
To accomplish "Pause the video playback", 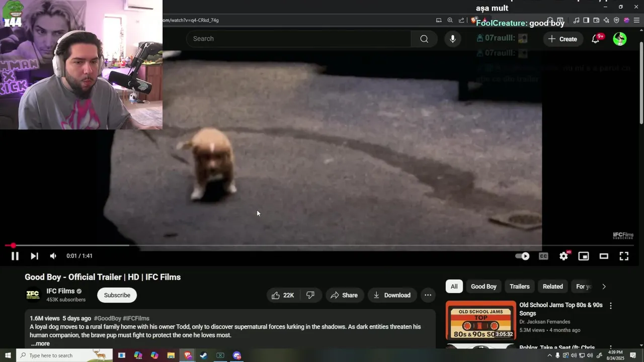I will 15,256.
